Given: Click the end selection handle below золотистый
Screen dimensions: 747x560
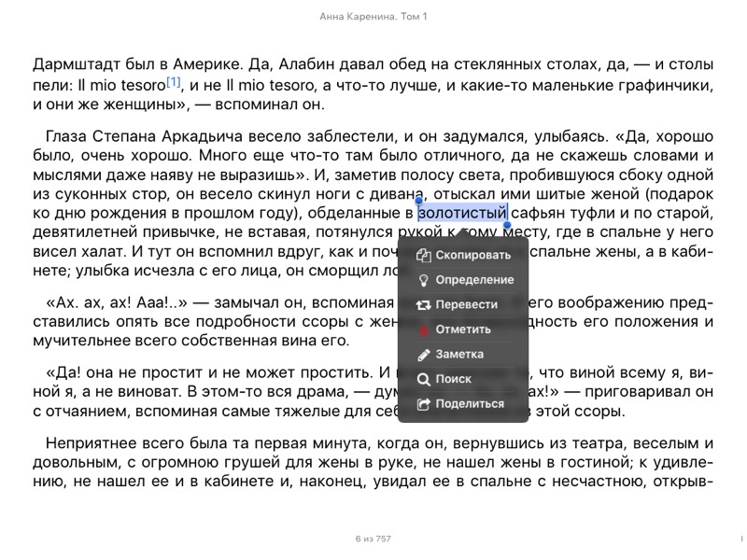Looking at the screenshot, I should 507,225.
